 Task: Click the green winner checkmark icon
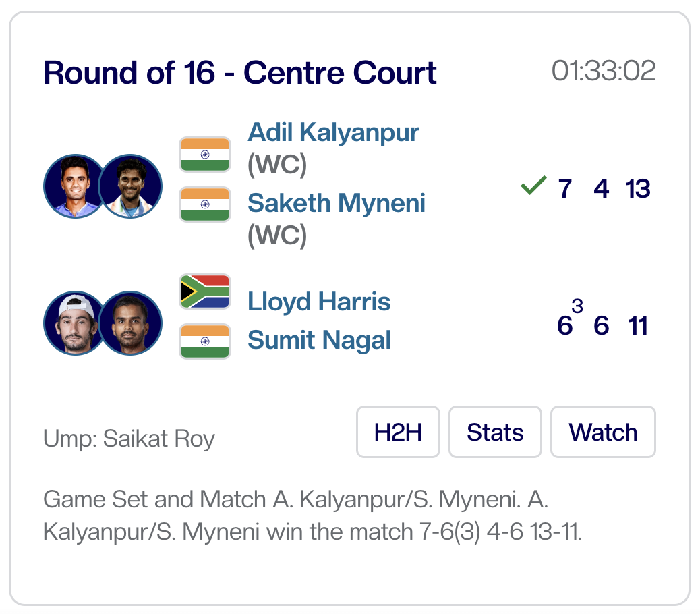[x=533, y=186]
